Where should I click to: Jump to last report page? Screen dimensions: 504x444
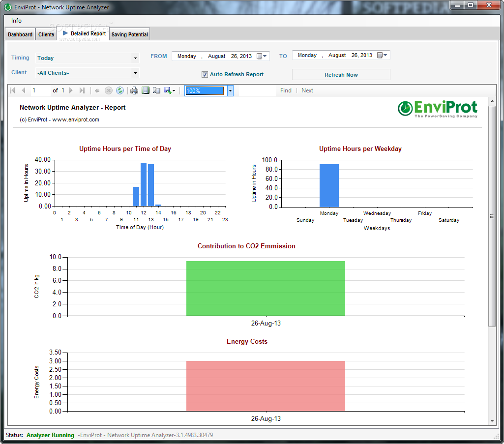pos(82,90)
